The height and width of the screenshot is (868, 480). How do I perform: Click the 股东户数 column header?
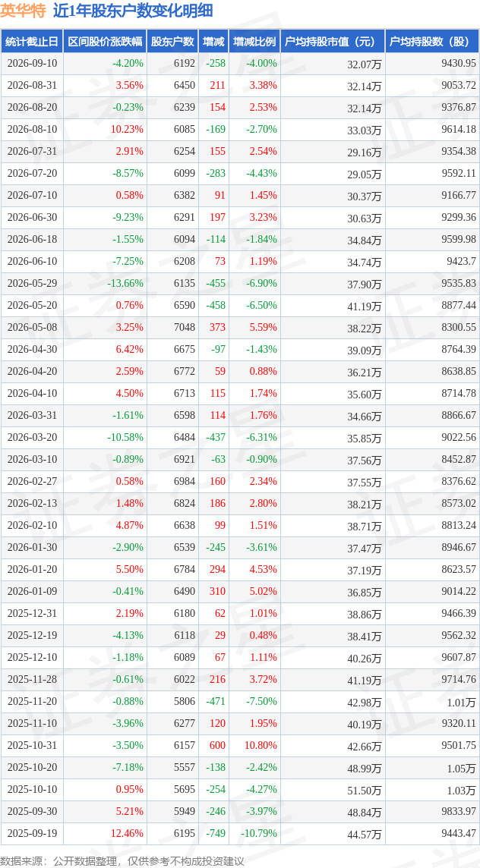click(x=172, y=41)
